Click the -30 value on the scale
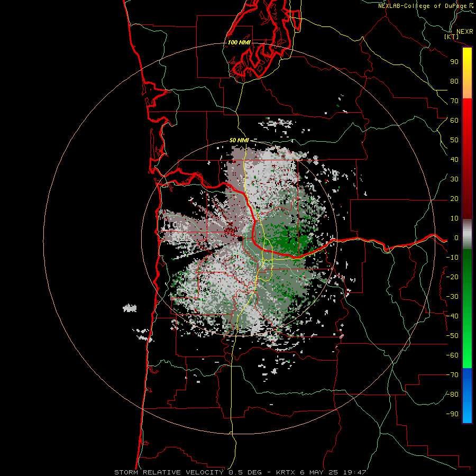This screenshot has width=476, height=476. click(x=452, y=297)
